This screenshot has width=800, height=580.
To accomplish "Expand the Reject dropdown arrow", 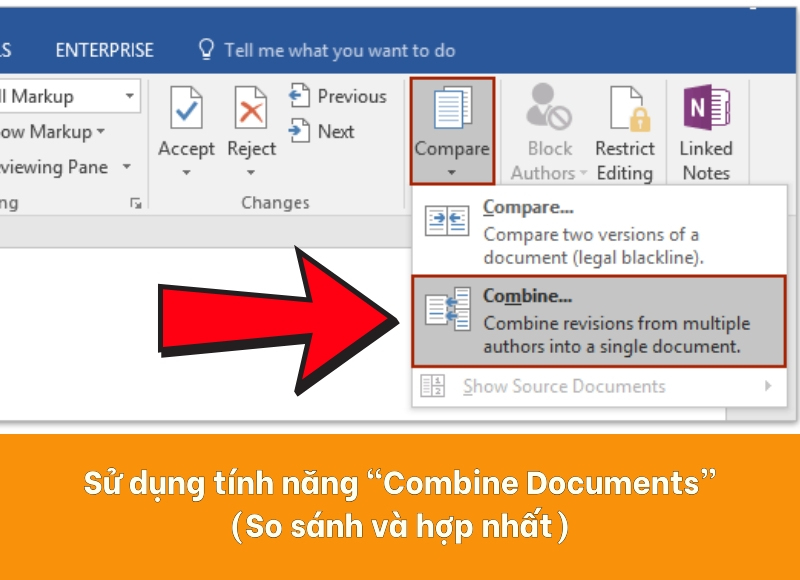I will [251, 172].
